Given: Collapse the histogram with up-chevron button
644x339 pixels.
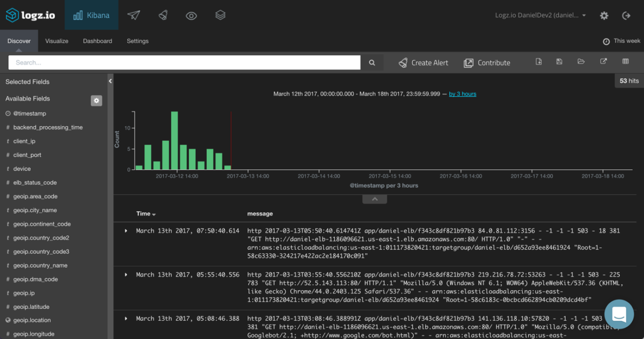Looking at the screenshot, I should coord(375,199).
